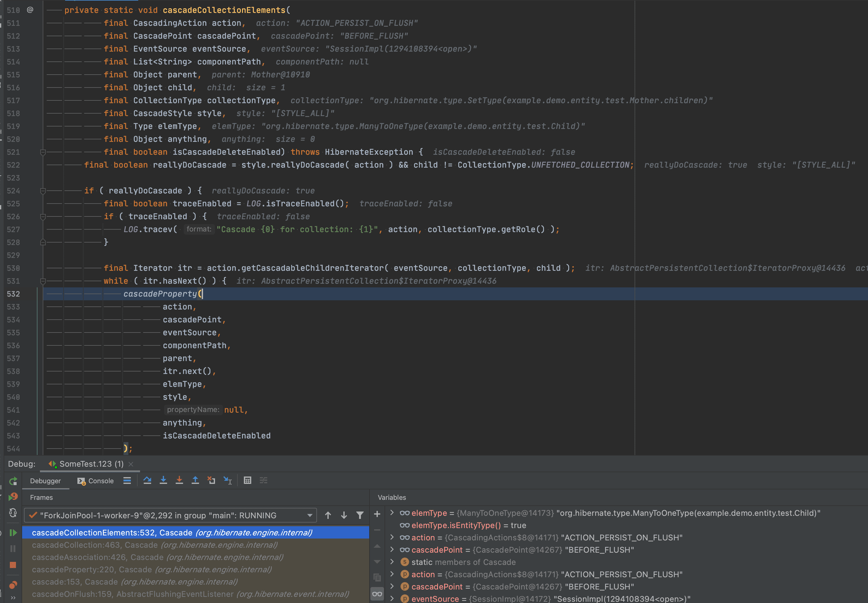Click the Step Out icon
Screen dimensions: 868x603
click(x=195, y=480)
